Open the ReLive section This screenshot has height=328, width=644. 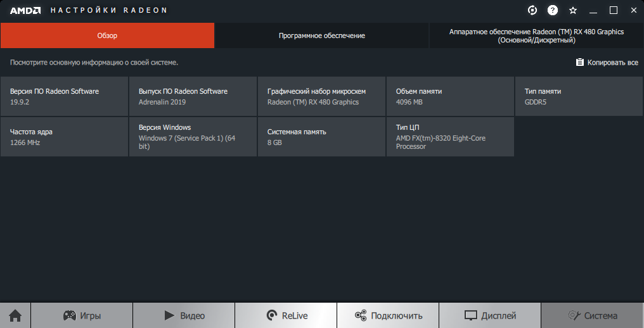tap(287, 316)
